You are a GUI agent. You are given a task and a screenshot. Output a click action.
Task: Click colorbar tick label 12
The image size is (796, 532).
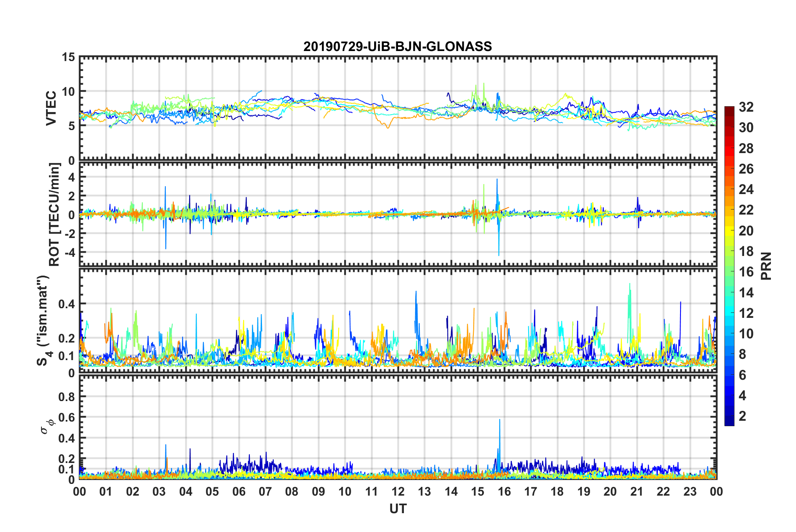click(746, 313)
